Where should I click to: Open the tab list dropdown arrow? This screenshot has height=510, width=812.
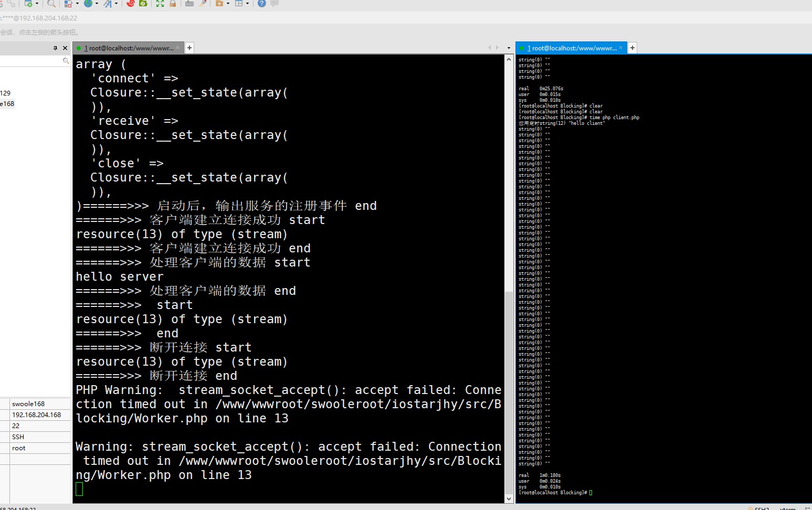509,48
